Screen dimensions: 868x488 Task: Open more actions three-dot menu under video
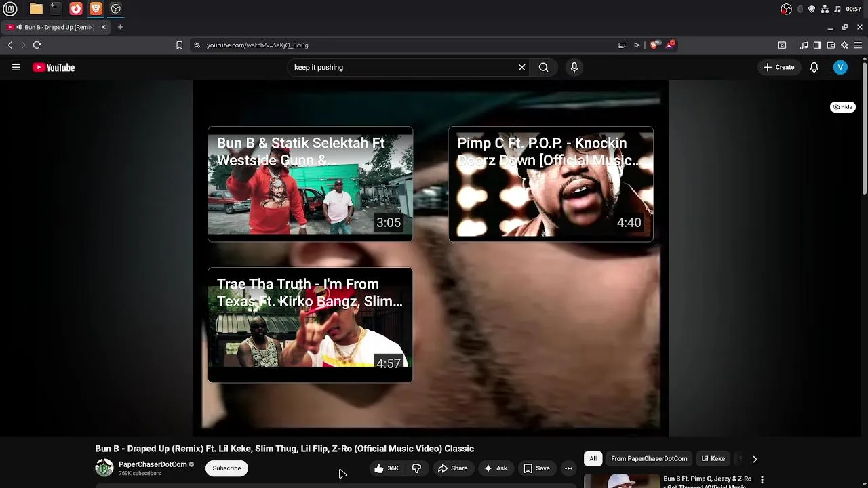point(568,468)
